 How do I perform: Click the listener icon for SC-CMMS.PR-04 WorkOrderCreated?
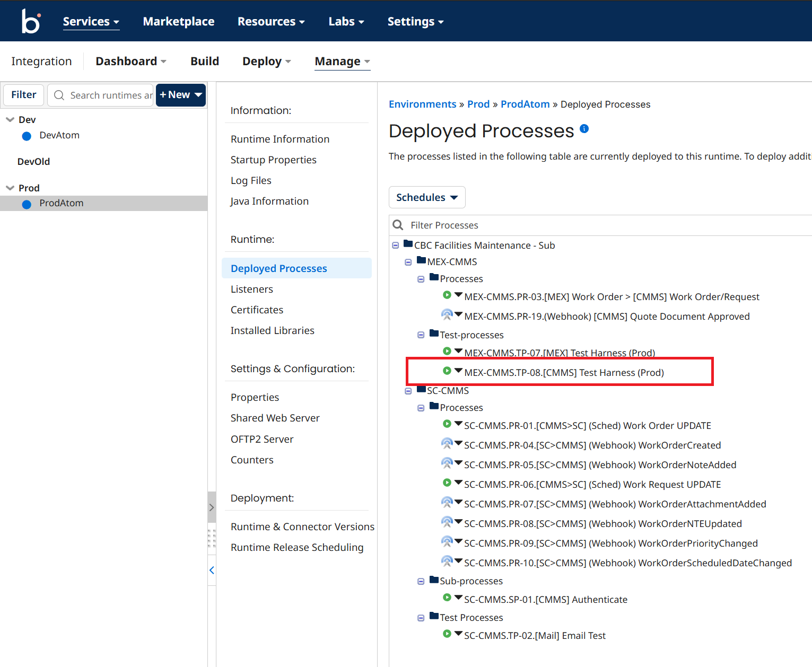coord(447,444)
